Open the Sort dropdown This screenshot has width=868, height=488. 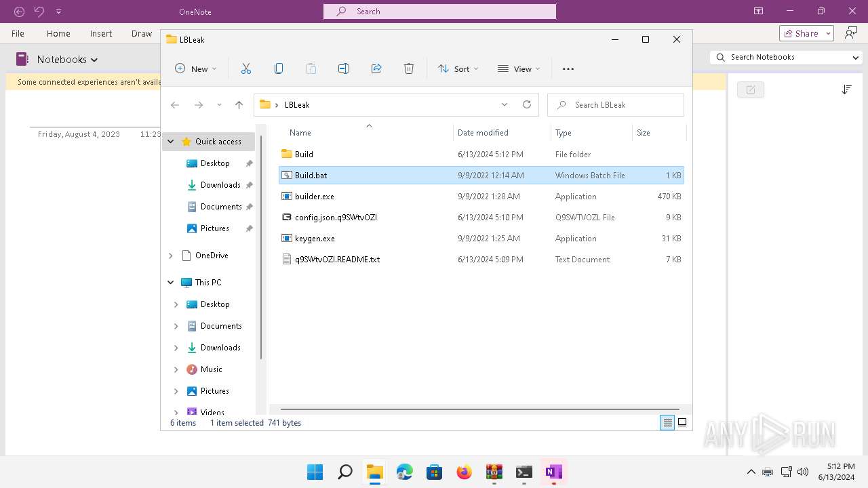[x=458, y=68]
